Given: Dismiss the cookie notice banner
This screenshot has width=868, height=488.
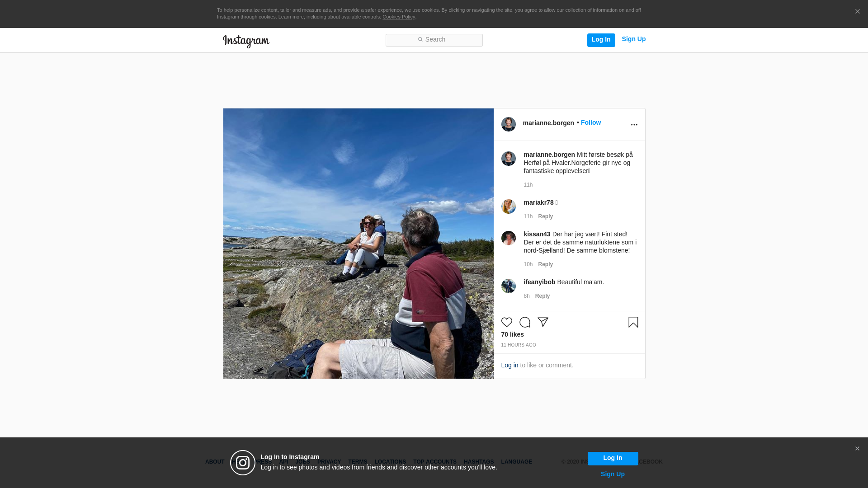Looking at the screenshot, I should point(857,11).
